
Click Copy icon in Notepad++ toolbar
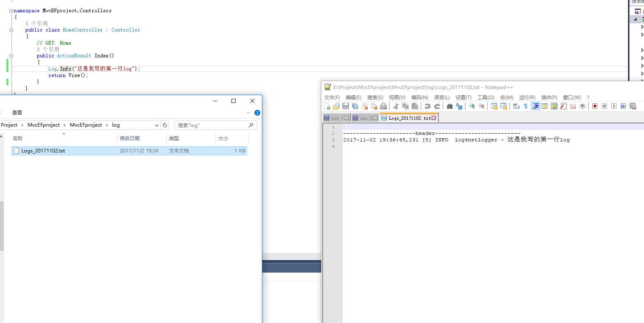[406, 106]
